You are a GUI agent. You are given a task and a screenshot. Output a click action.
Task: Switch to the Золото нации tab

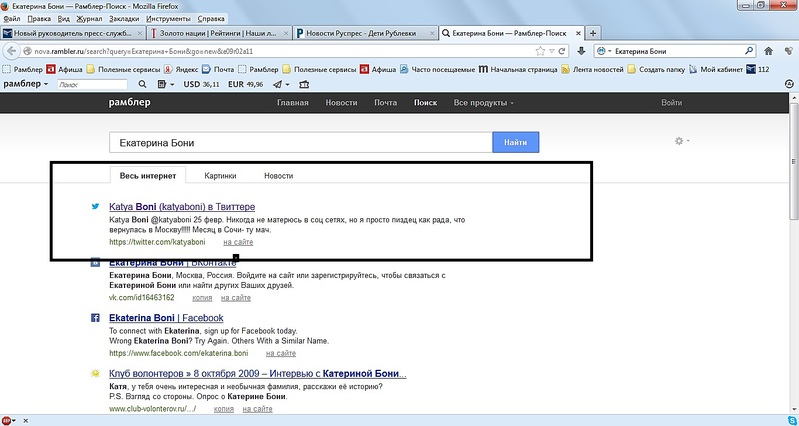[220, 33]
